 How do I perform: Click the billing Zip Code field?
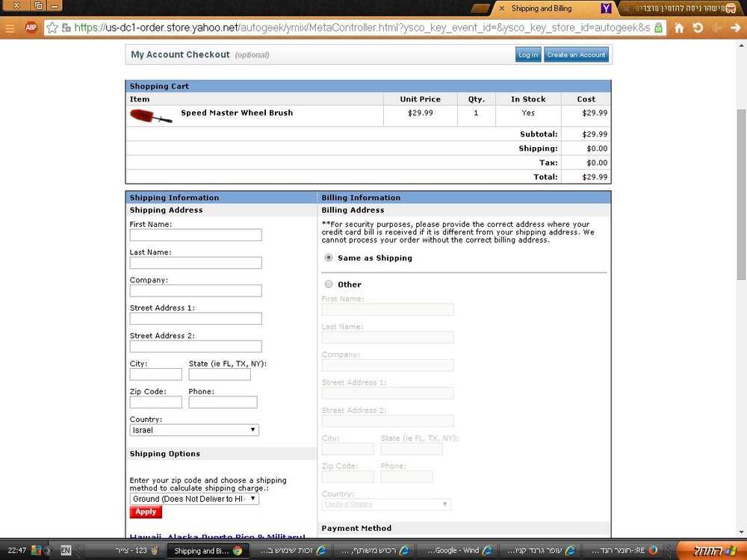click(x=348, y=476)
